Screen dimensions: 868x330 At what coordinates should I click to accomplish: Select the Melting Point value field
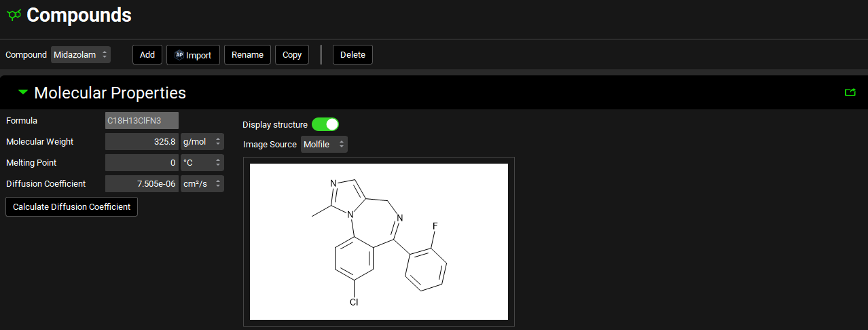point(141,163)
